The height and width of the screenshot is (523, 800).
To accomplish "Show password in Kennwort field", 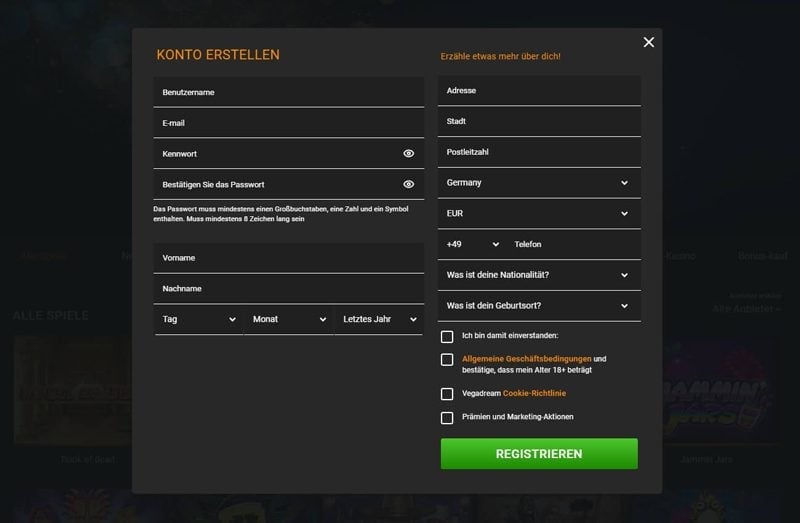I will (x=409, y=154).
